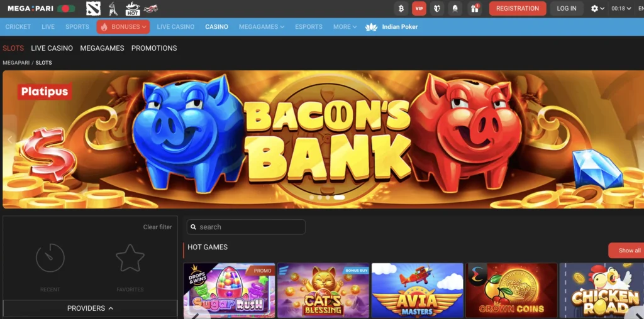Click the tiger head icon

[x=437, y=8]
